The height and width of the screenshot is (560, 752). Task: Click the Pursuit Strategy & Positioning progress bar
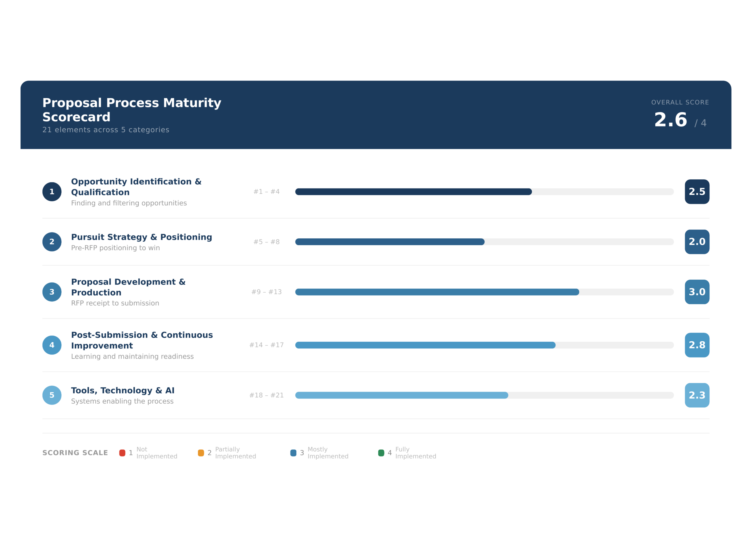pos(484,242)
